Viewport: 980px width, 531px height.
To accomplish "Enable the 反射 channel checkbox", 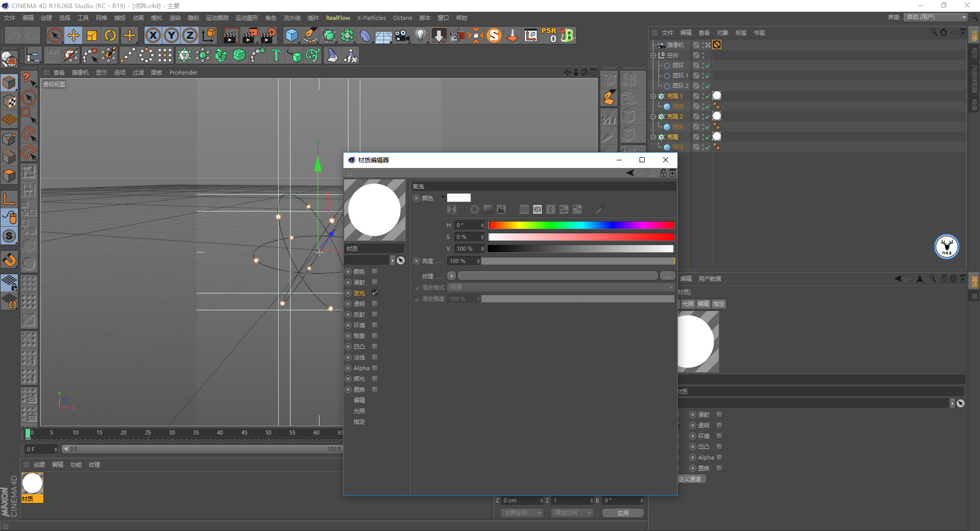I will click(375, 315).
